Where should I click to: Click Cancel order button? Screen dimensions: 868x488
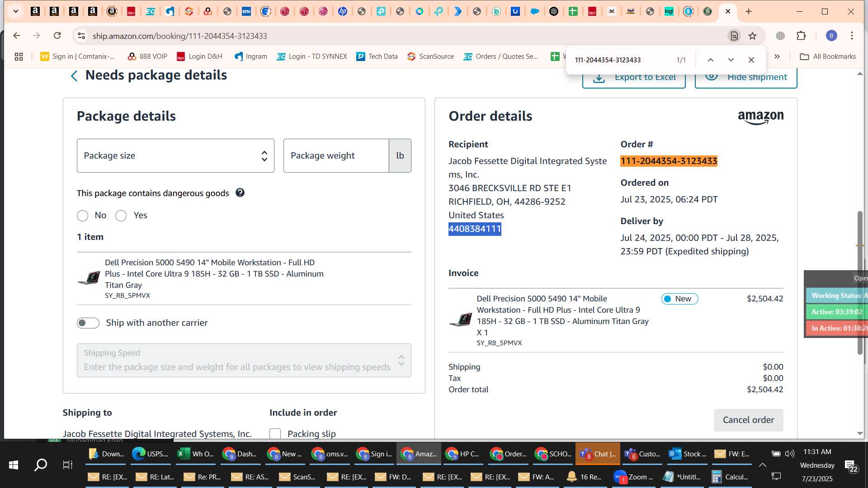pyautogui.click(x=748, y=420)
